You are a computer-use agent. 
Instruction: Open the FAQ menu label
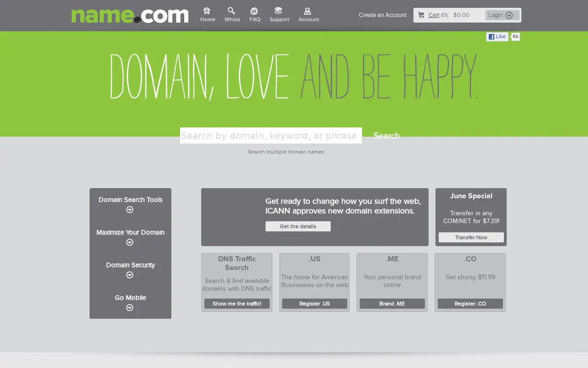tap(255, 19)
